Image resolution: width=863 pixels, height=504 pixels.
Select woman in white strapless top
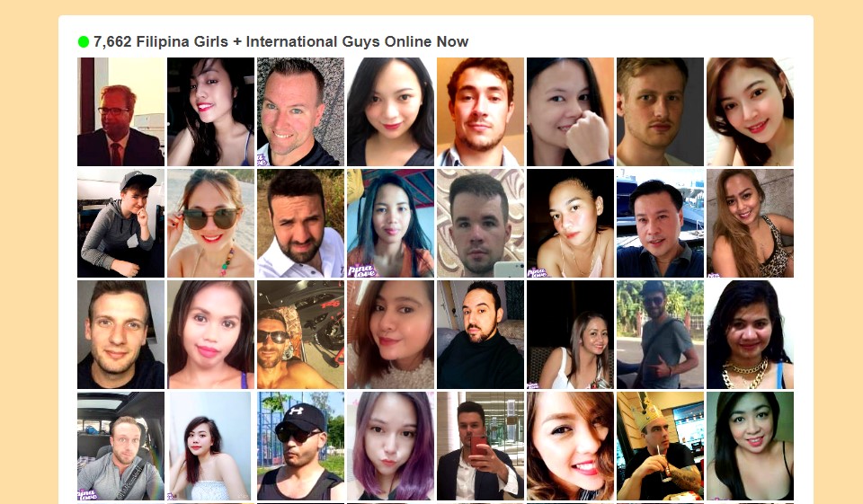coord(209,447)
